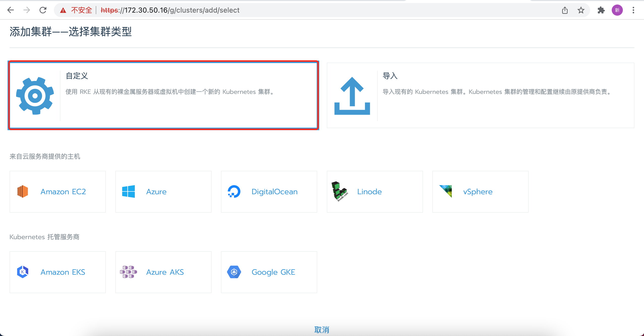The height and width of the screenshot is (336, 644).
Task: Click the 添加集群——选择集群类型 page title
Action: (x=71, y=32)
